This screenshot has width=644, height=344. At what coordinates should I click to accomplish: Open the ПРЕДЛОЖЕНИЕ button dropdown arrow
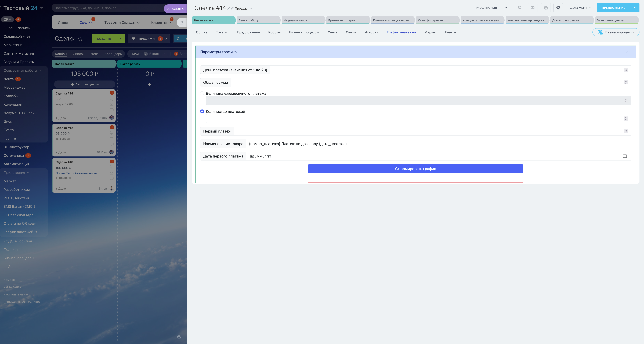635,8
